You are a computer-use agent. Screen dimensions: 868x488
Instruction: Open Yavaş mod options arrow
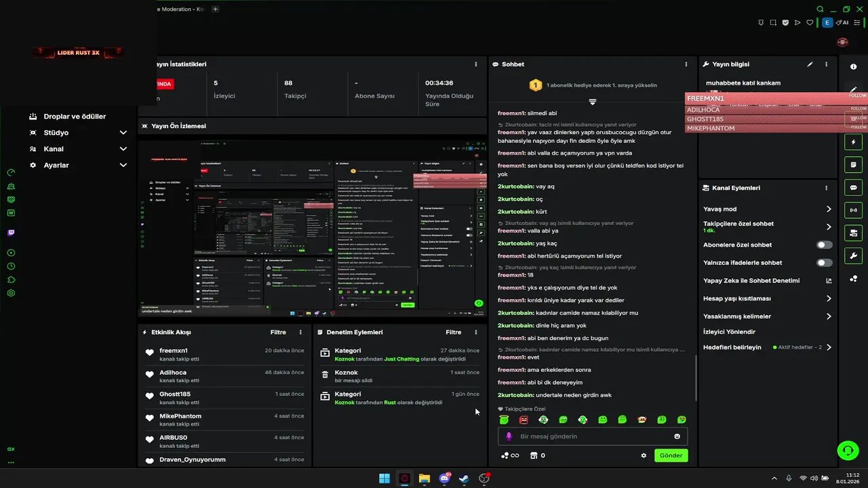[x=828, y=209]
